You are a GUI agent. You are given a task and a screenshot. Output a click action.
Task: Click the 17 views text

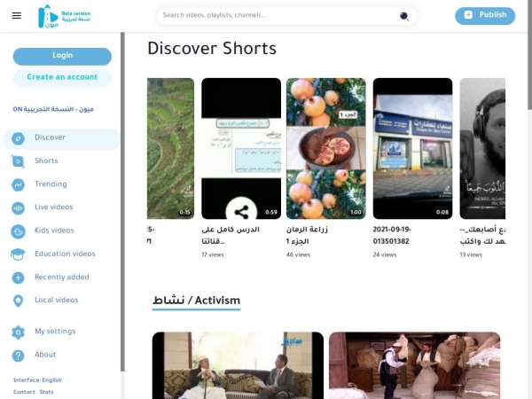point(213,254)
